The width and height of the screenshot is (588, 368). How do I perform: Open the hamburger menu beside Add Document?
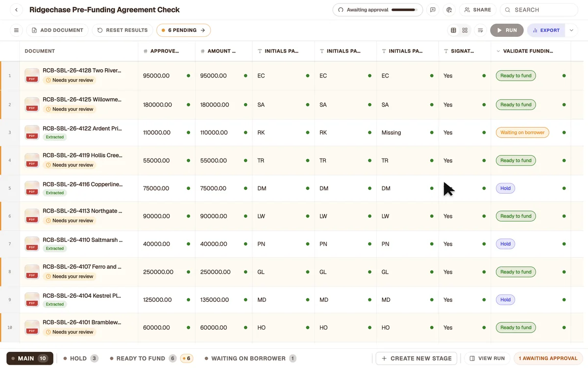pos(16,30)
